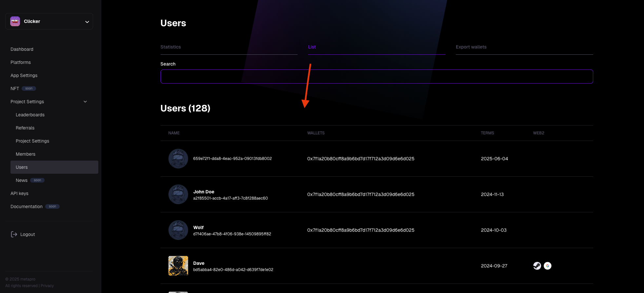Screen dimensions: 644x293
Task: Select the NFT sidebar item
Action: pos(15,88)
